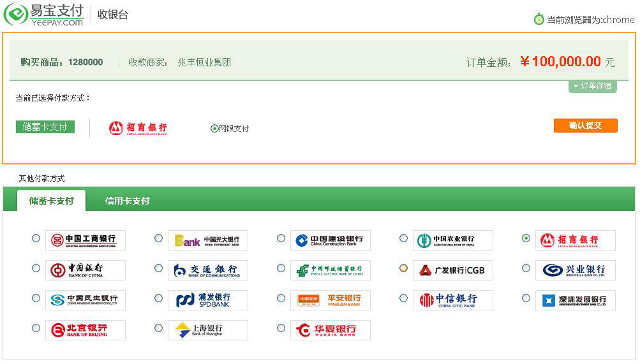
Task: Select the Postal Savings Bank radio button
Action: [x=281, y=268]
